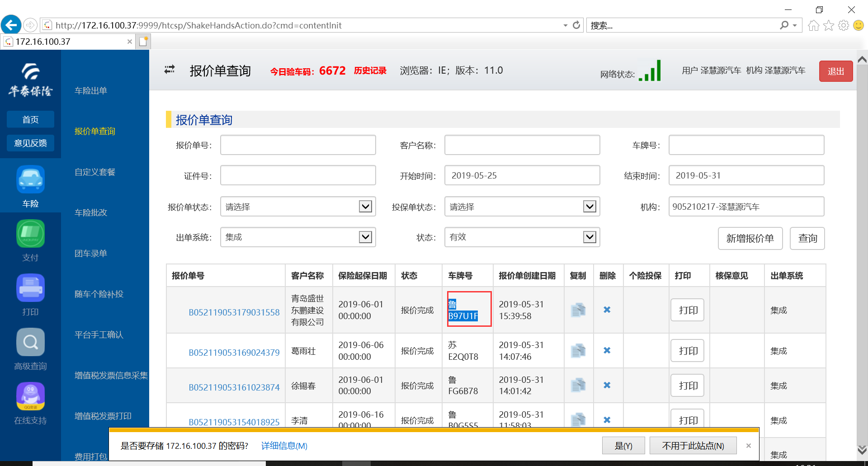Click the 打印 printer icon in sidebar

pyautogui.click(x=30, y=288)
